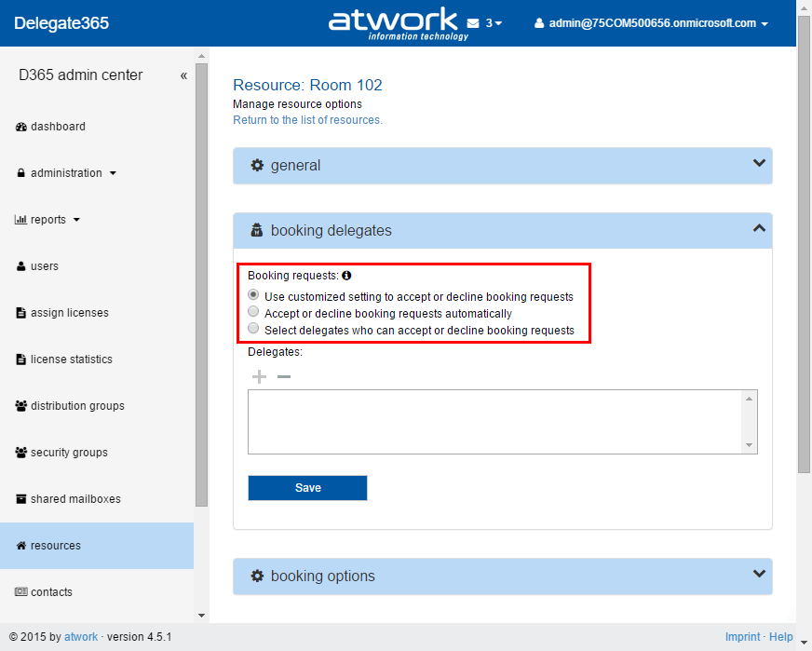Open license statistics page
The image size is (812, 651).
[x=72, y=359]
